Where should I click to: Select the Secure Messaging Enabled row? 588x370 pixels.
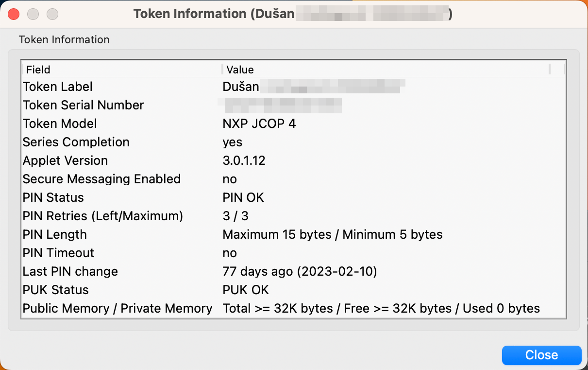(146, 179)
